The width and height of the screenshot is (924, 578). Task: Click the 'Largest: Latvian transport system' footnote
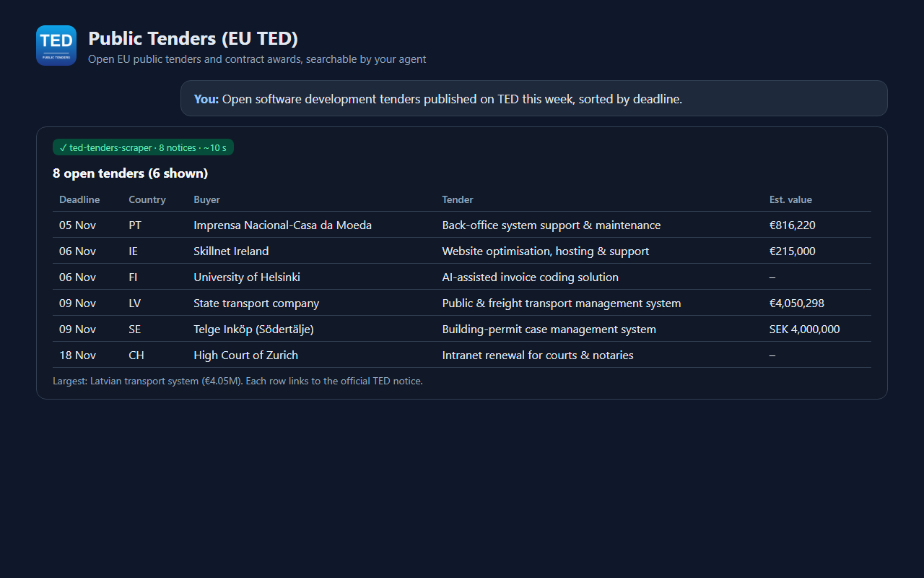click(237, 381)
